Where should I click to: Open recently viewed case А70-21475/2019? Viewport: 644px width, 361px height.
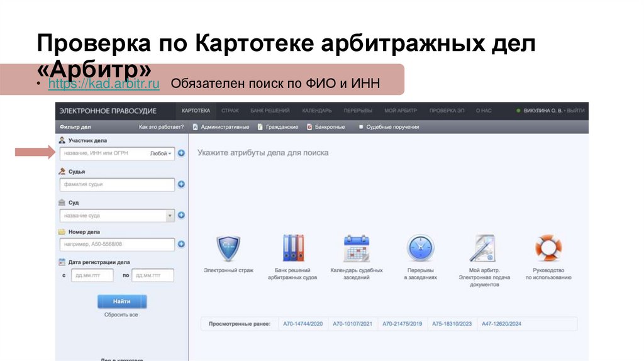(402, 324)
